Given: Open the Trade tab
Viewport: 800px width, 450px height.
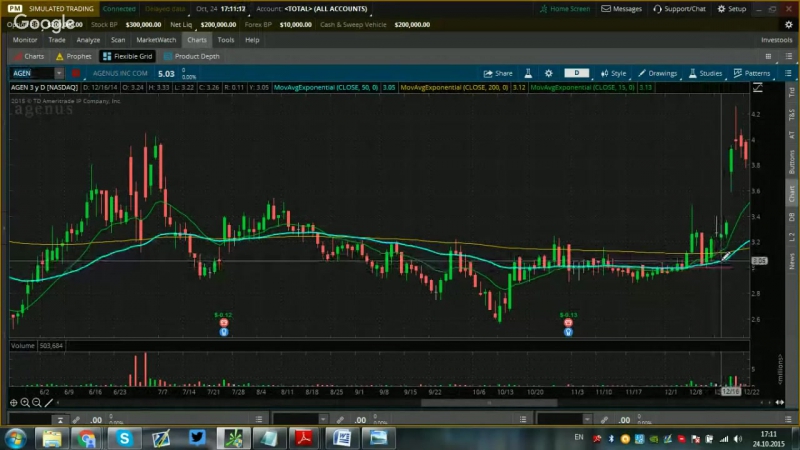Looking at the screenshot, I should click(57, 40).
